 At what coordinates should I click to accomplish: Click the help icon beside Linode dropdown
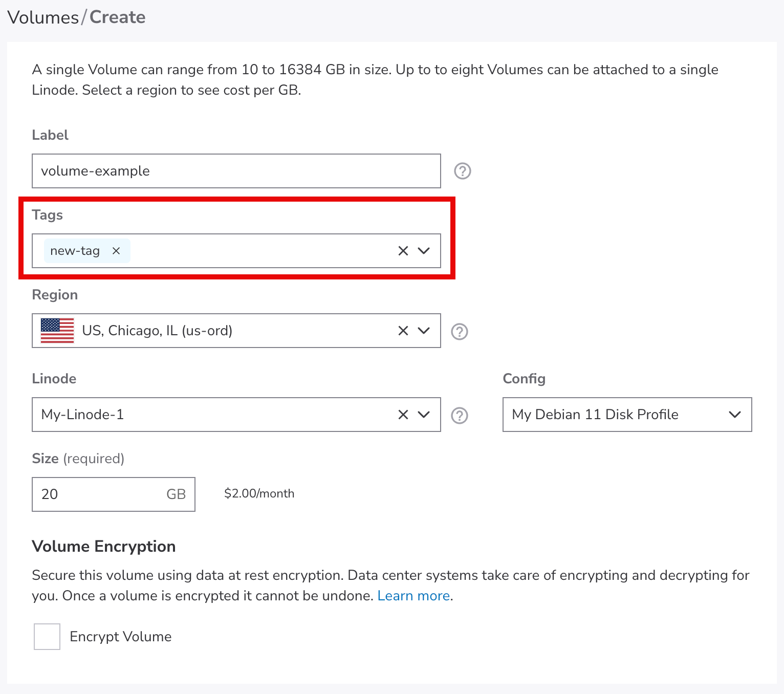460,416
